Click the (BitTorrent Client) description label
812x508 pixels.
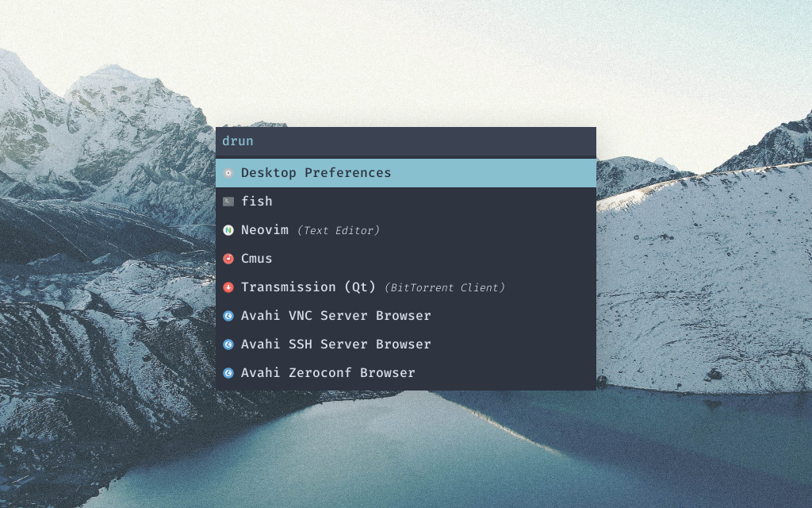(x=444, y=287)
